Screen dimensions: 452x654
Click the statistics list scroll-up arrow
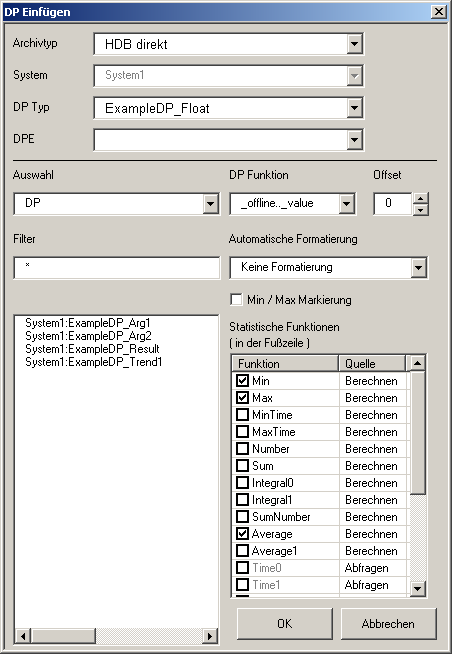coord(417,363)
